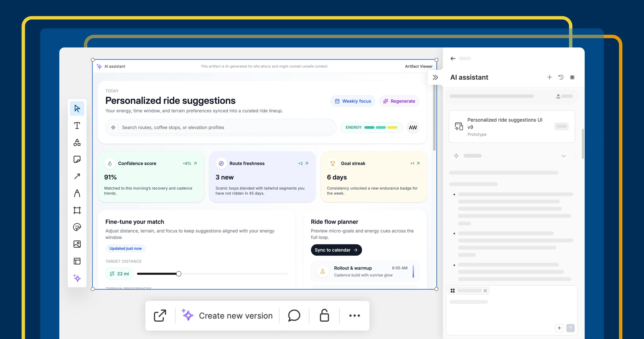The image size is (644, 339).
Task: Remove the attached context chip with X
Action: (x=485, y=290)
